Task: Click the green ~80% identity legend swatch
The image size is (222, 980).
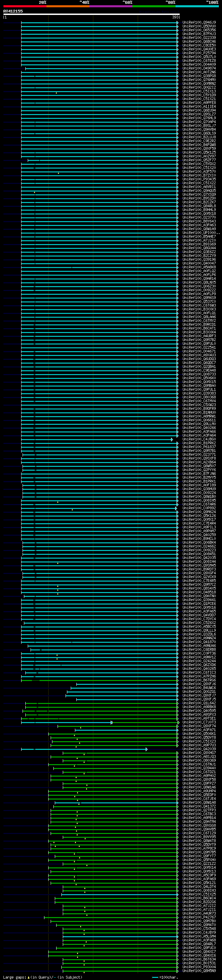Action: 154,6
